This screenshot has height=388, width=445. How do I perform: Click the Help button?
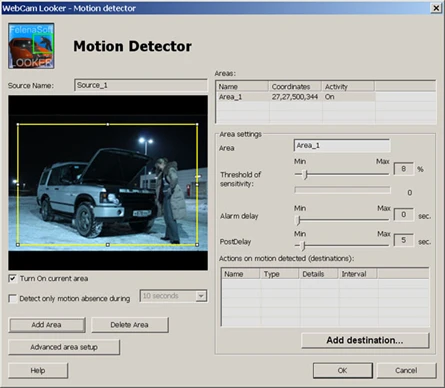tap(38, 370)
